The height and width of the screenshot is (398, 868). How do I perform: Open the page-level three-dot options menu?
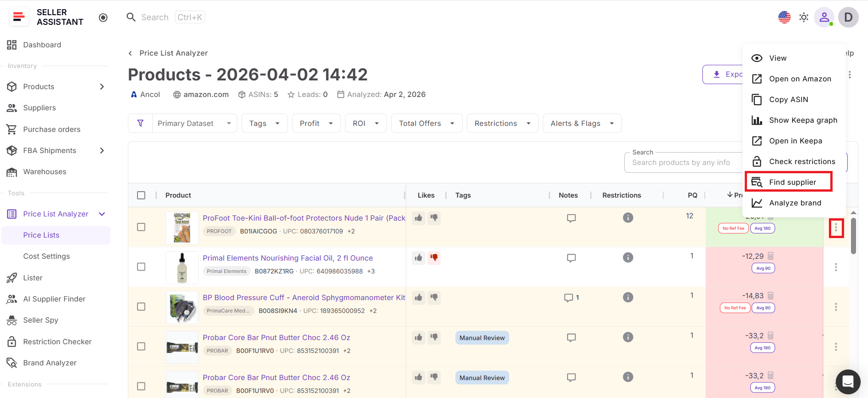tap(850, 74)
